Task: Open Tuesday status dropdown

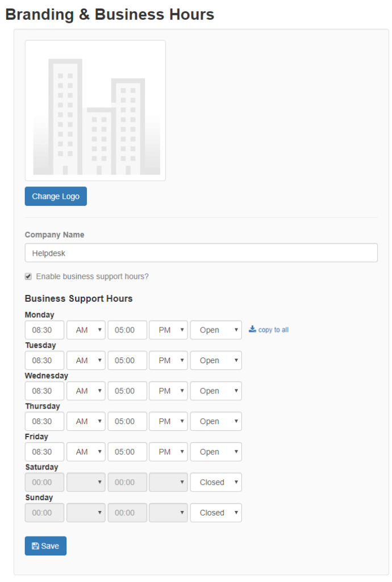Action: [216, 360]
